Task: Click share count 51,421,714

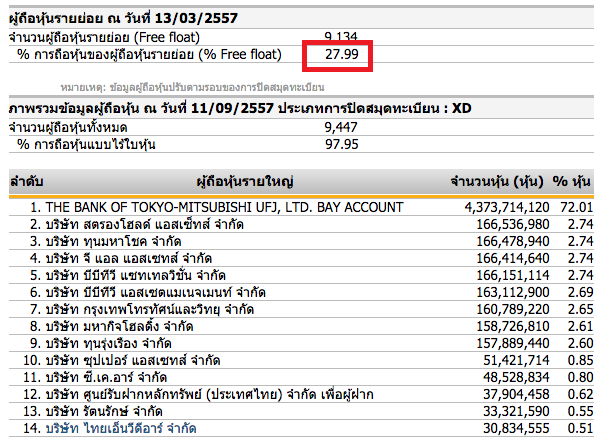Action: point(516,360)
